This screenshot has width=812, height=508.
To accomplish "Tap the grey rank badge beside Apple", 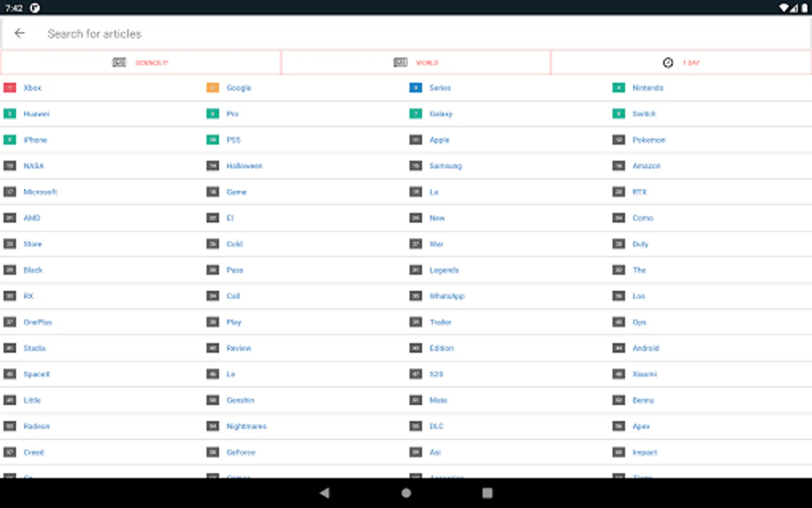I will [x=416, y=139].
